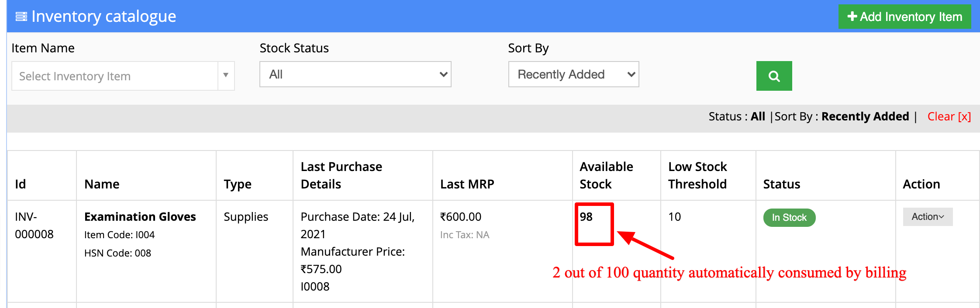The width and height of the screenshot is (980, 308).
Task: Click the In Stock status badge
Action: (x=789, y=217)
